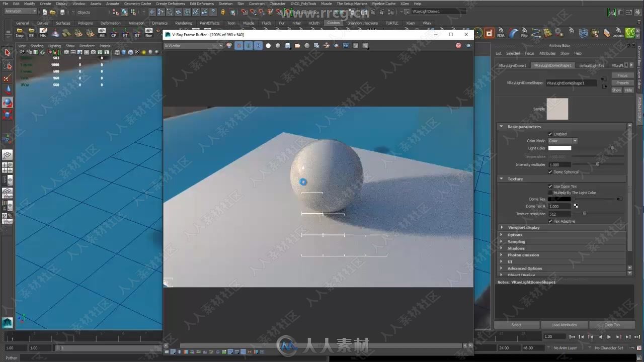Click the red stop render icon in Frame Buffer

pyautogui.click(x=458, y=46)
